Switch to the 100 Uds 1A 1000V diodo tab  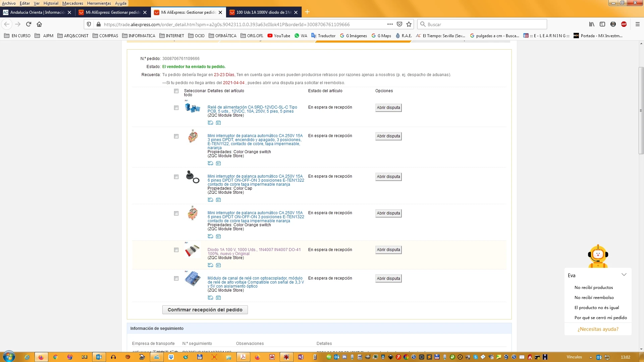tap(263, 12)
